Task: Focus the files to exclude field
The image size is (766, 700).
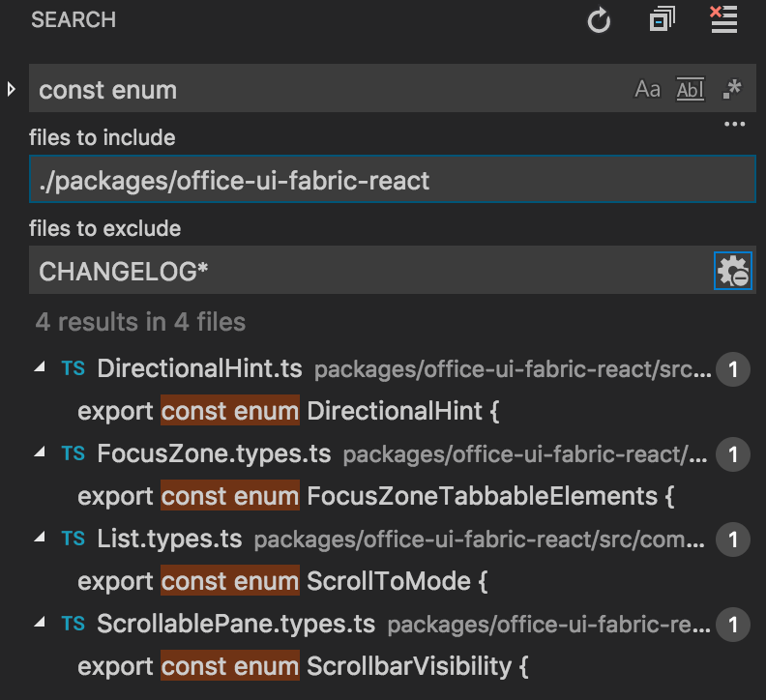Action: 368,272
